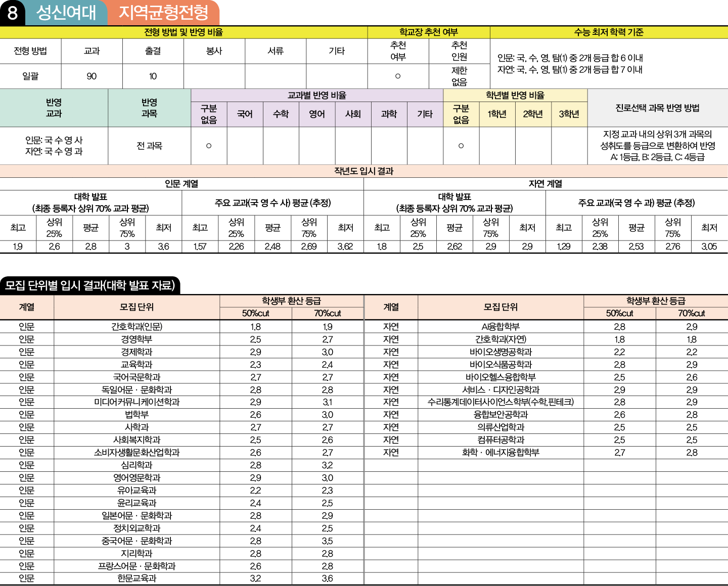Click the 일본어문 · 문화학과 row name
This screenshot has height=586, width=728.
point(136,516)
